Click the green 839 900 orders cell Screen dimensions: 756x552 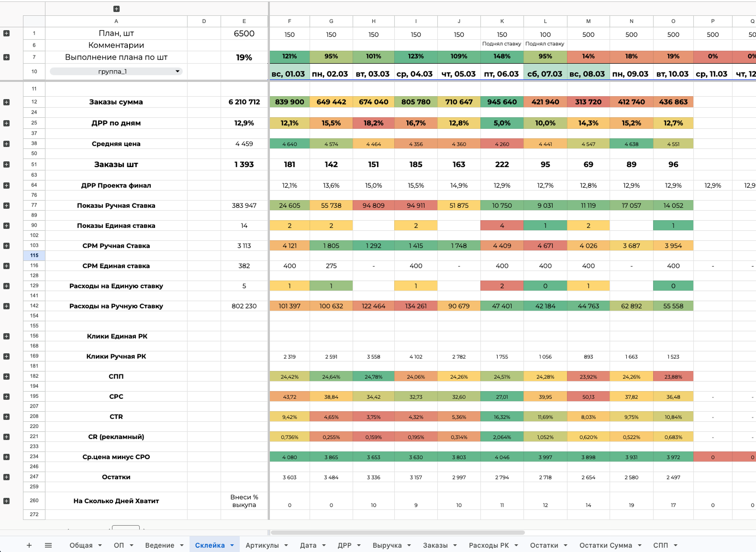[x=289, y=102]
